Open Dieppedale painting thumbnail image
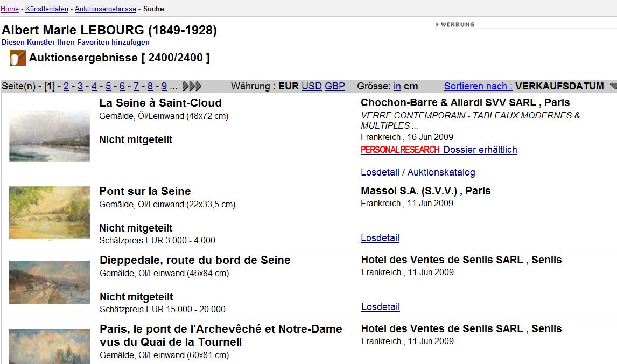617x364 pixels. (x=50, y=282)
